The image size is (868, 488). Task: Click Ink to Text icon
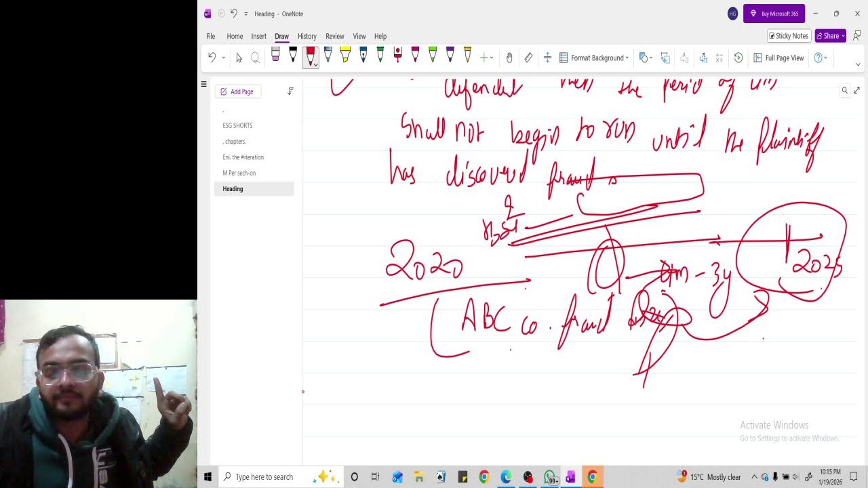684,58
